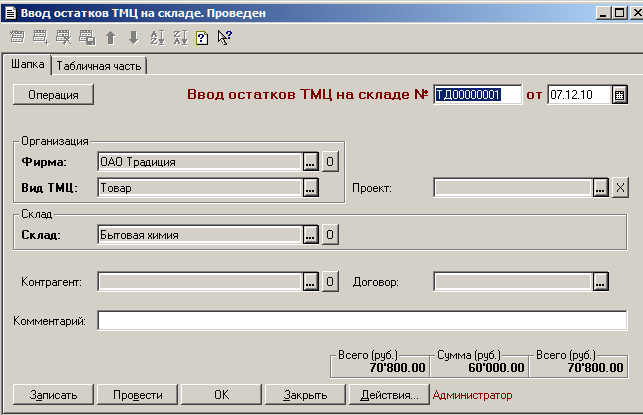Click into the empty Контрагент field

200,282
